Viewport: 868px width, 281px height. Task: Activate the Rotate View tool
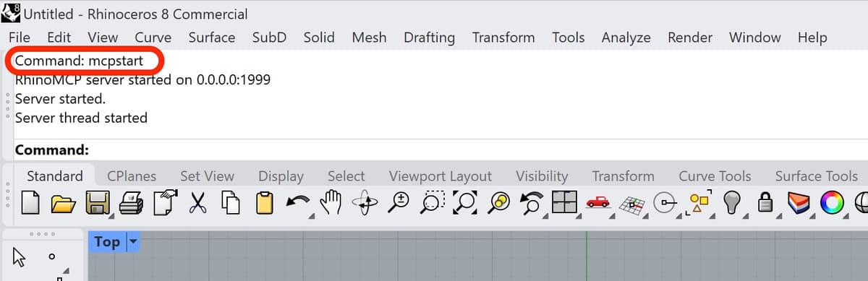pyautogui.click(x=364, y=203)
